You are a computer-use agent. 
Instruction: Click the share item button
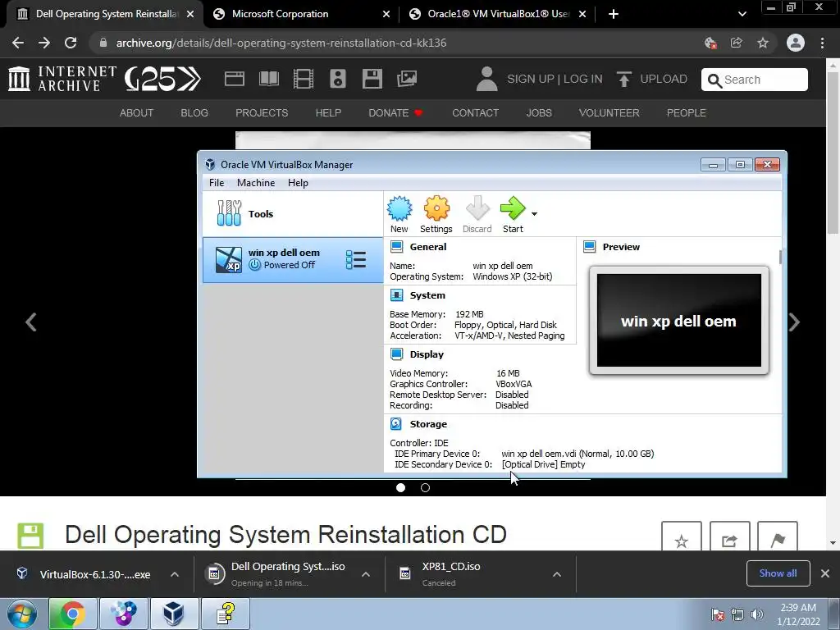pyautogui.click(x=729, y=538)
